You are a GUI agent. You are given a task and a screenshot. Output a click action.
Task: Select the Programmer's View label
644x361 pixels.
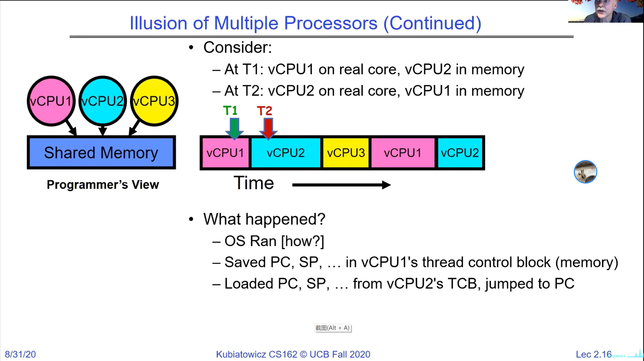click(102, 184)
